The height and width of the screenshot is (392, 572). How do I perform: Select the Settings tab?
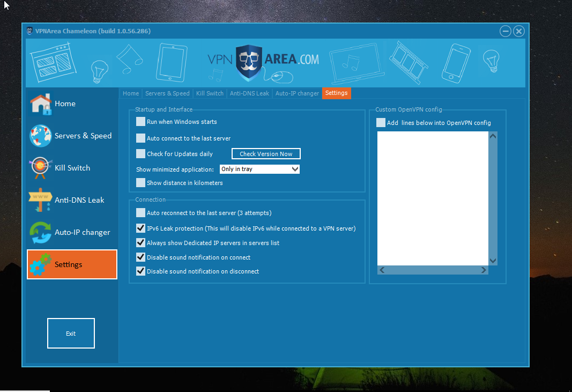[x=336, y=93]
